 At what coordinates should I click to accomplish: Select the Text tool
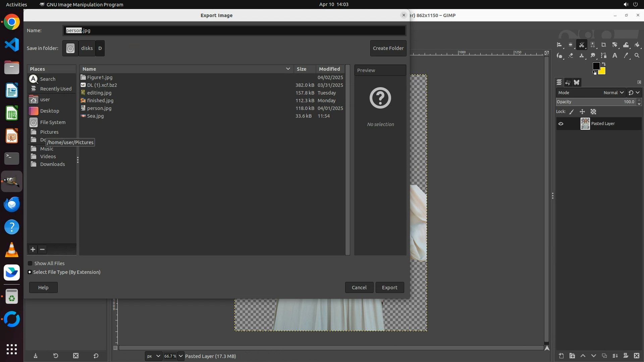click(x=615, y=56)
